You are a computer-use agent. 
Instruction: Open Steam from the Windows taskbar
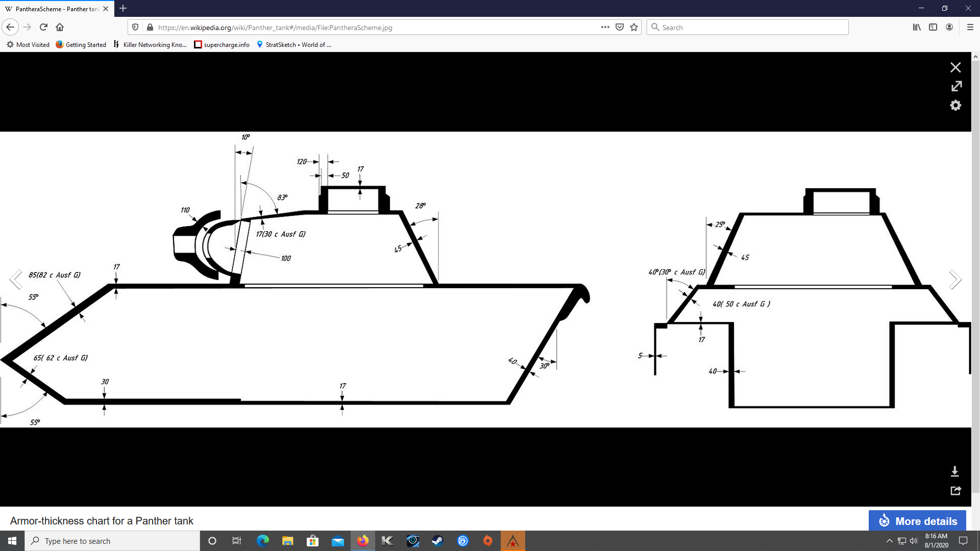(x=437, y=541)
